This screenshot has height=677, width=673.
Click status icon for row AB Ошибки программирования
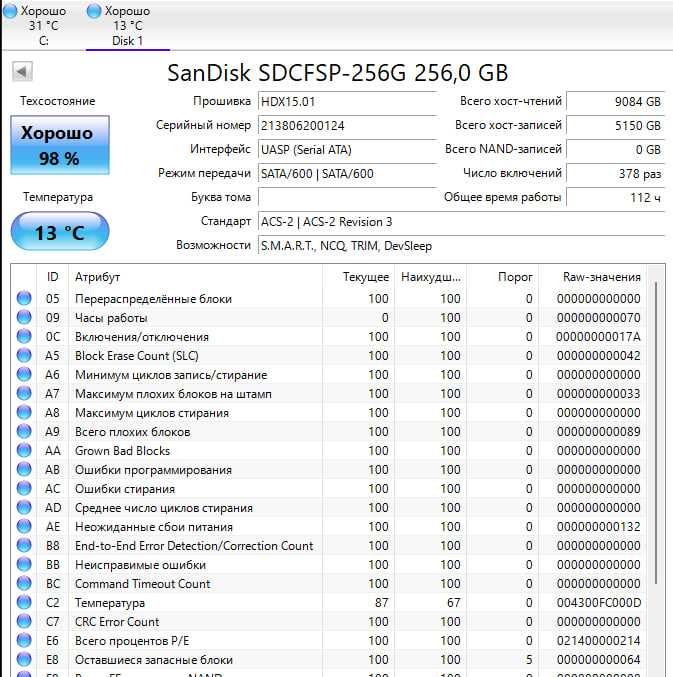coord(24,469)
